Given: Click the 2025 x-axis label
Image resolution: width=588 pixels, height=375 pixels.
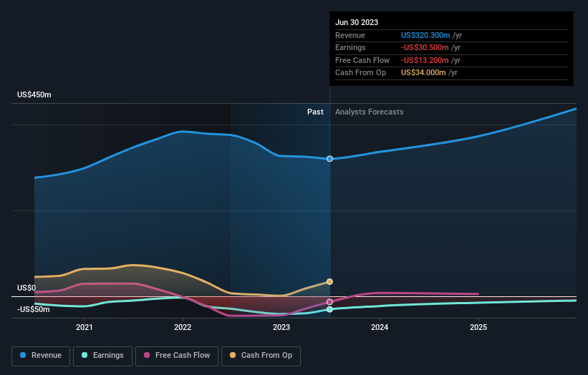Looking at the screenshot, I should point(478,328).
